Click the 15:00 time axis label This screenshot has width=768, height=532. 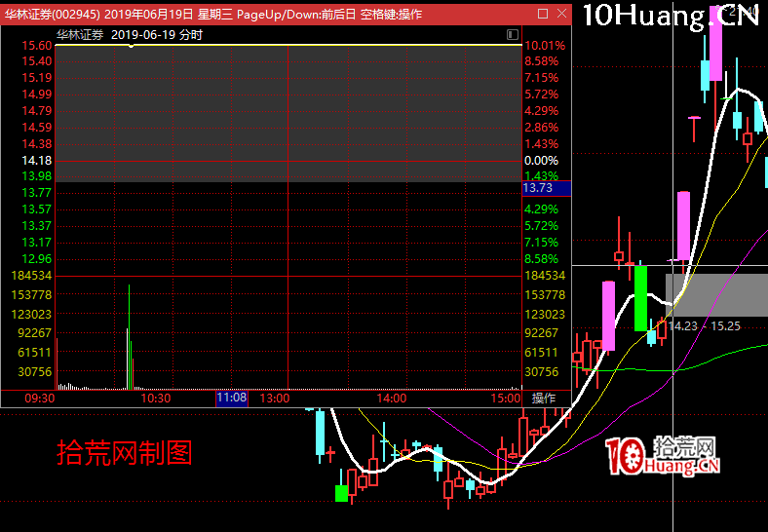[506, 399]
